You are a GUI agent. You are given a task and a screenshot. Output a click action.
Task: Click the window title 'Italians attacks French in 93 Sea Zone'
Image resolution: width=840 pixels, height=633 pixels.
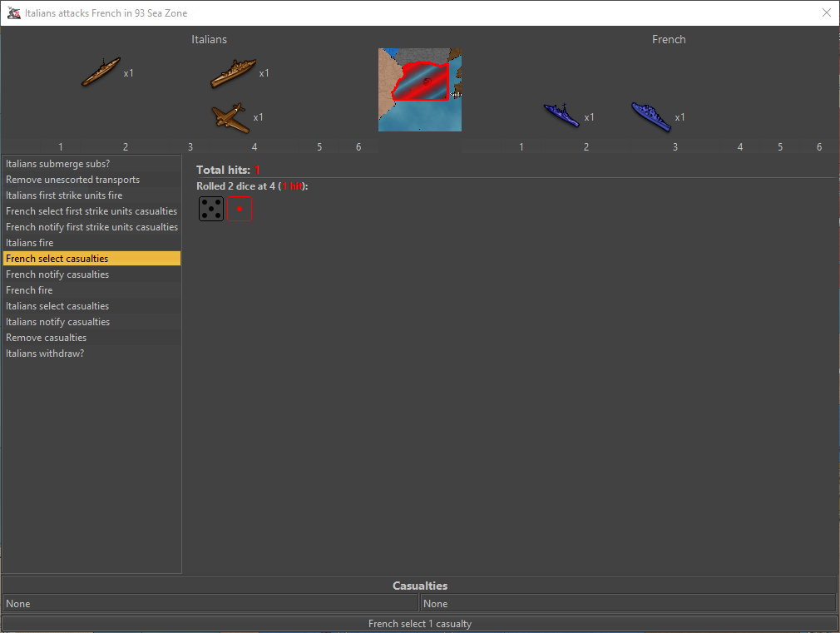pyautogui.click(x=106, y=12)
